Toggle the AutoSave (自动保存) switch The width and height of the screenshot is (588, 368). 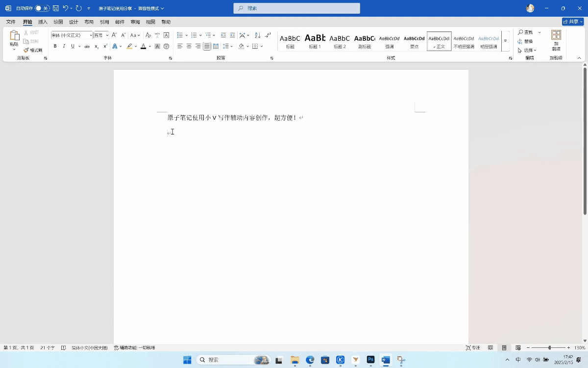[42, 8]
